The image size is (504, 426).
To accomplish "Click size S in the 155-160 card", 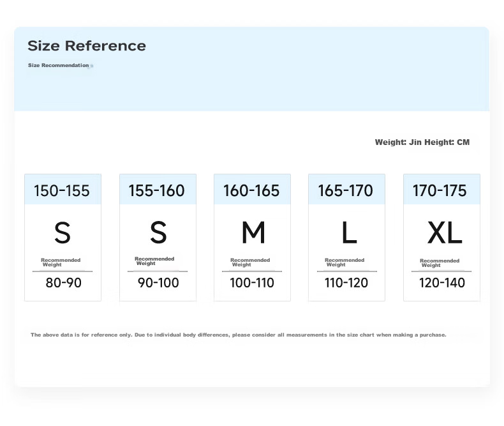I will (158, 232).
